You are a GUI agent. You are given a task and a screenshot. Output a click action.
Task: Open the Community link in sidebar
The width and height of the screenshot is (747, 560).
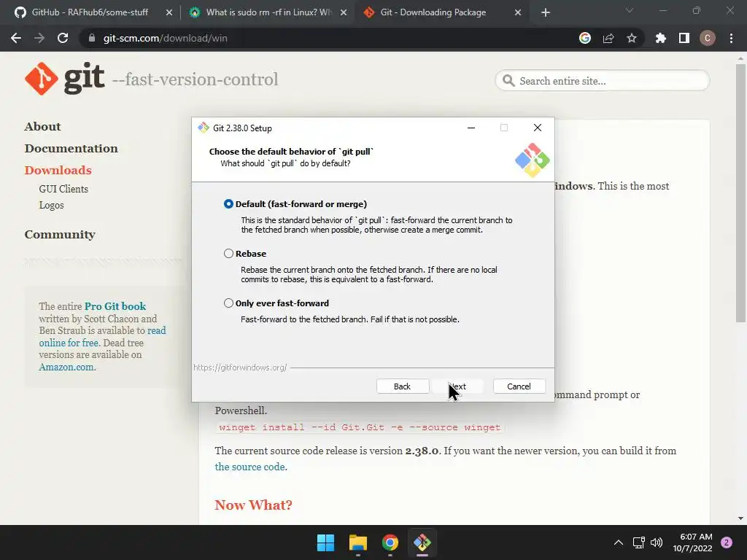(x=60, y=234)
